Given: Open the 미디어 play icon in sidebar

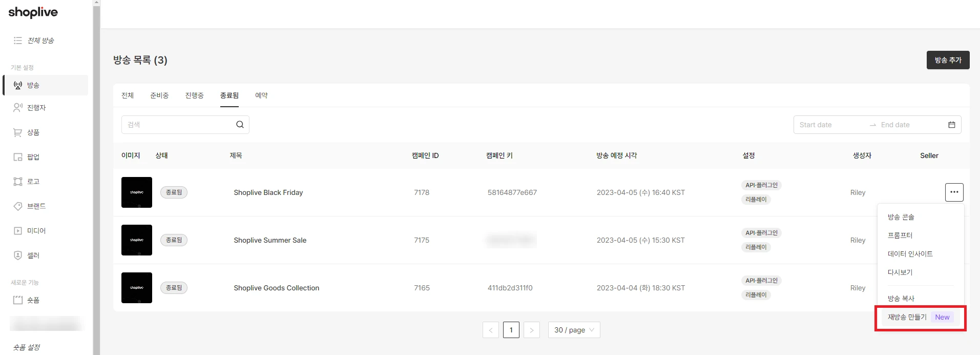Looking at the screenshot, I should click(18, 231).
